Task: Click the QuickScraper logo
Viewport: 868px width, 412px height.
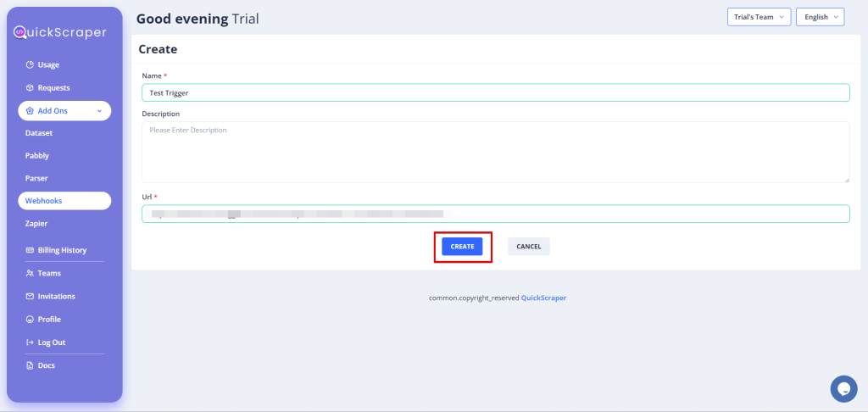Action: click(59, 33)
